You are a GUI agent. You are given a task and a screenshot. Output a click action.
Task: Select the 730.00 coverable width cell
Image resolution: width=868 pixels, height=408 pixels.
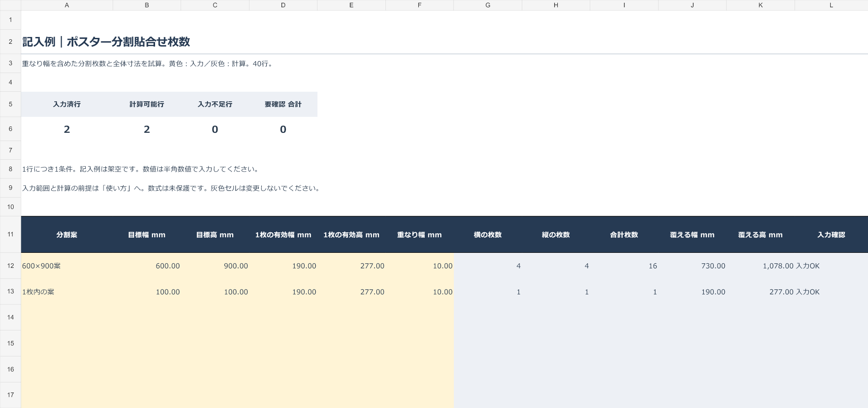(x=692, y=266)
